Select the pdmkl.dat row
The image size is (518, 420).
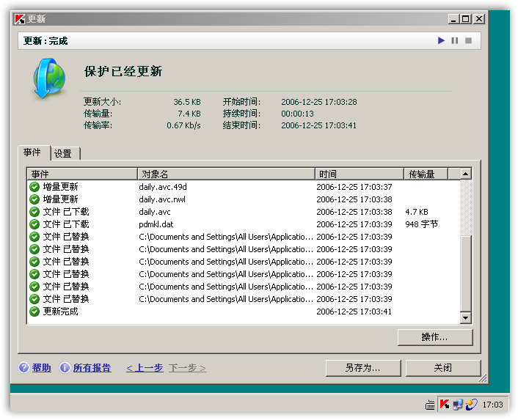244,224
